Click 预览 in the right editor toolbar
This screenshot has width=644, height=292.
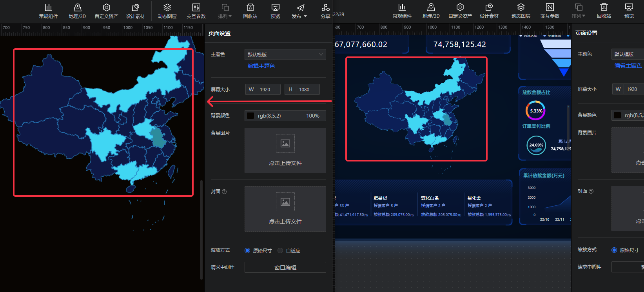click(629, 11)
